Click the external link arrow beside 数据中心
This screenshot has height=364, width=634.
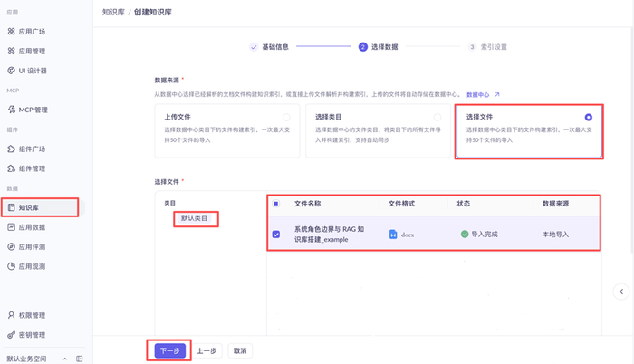(497, 94)
